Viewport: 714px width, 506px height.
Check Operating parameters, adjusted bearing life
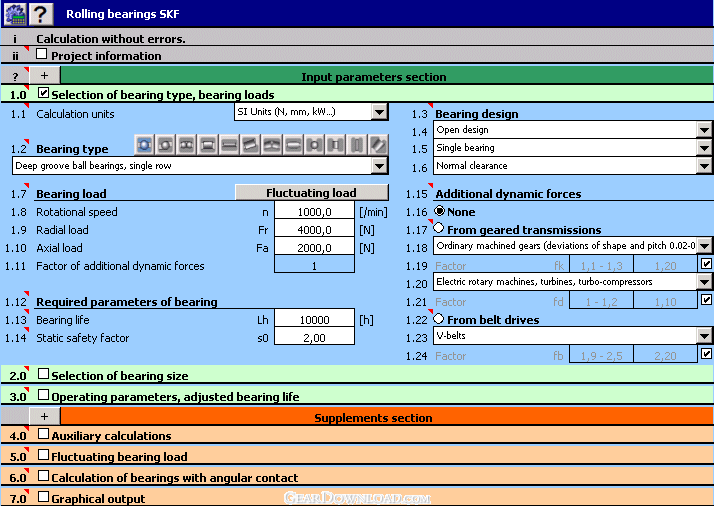click(x=43, y=395)
